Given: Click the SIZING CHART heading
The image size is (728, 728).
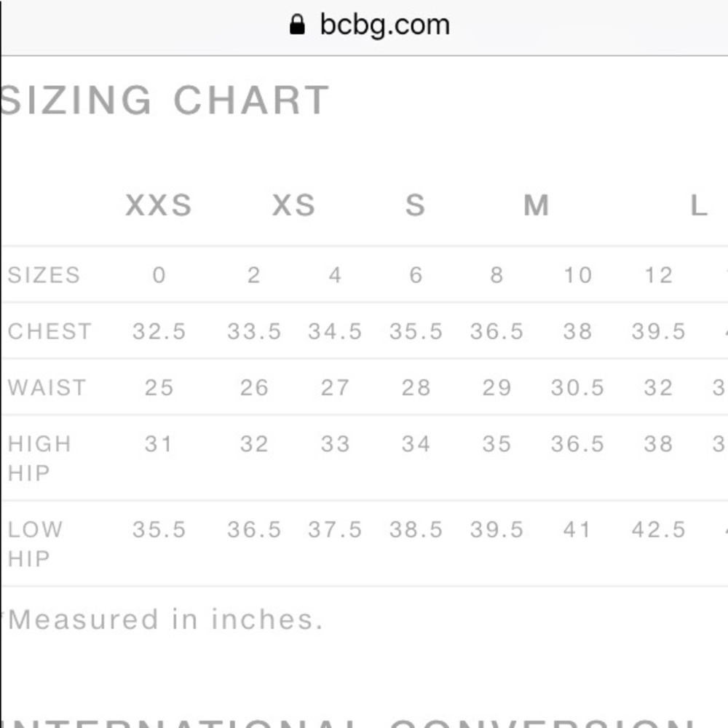Looking at the screenshot, I should [x=165, y=100].
